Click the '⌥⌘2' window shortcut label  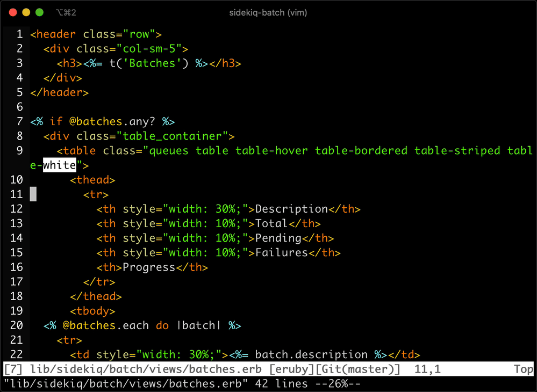coord(66,13)
